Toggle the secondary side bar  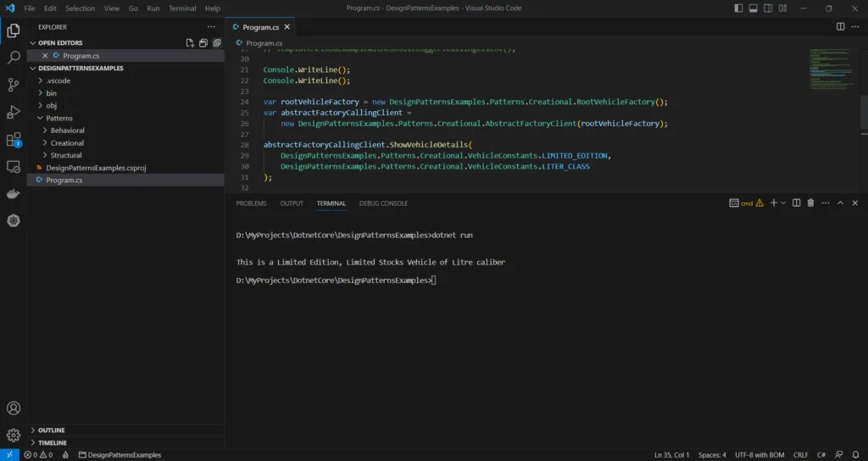(x=768, y=8)
